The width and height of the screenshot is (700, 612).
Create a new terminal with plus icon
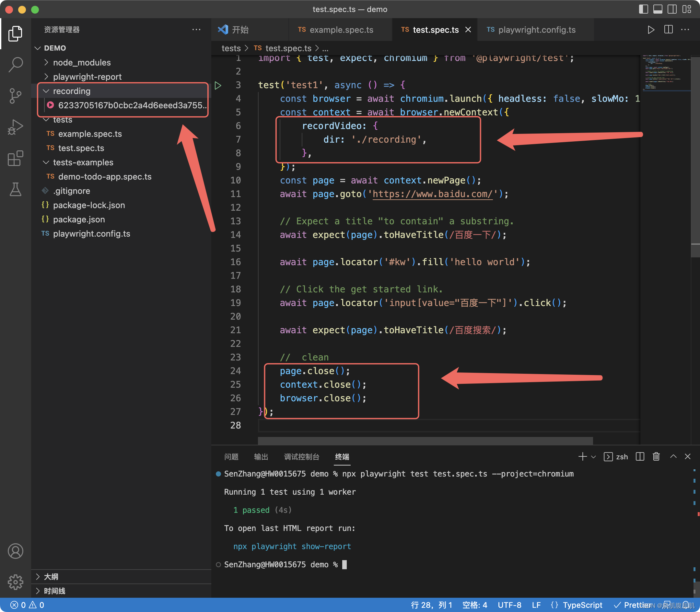click(583, 457)
